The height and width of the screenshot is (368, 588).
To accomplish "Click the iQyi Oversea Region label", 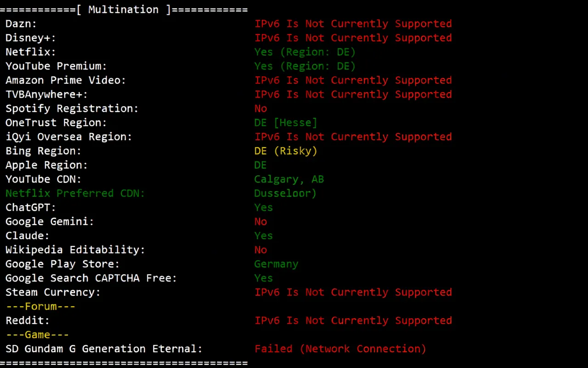I will (69, 137).
